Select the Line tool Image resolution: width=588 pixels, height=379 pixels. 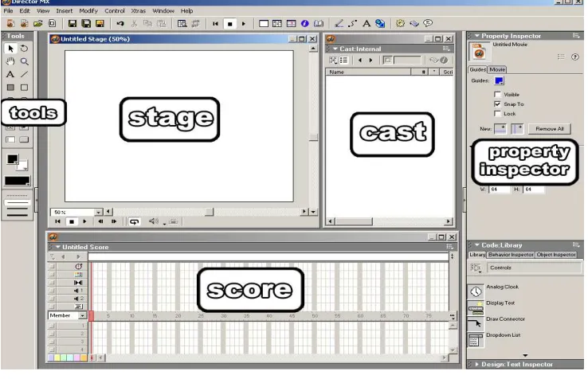click(24, 74)
